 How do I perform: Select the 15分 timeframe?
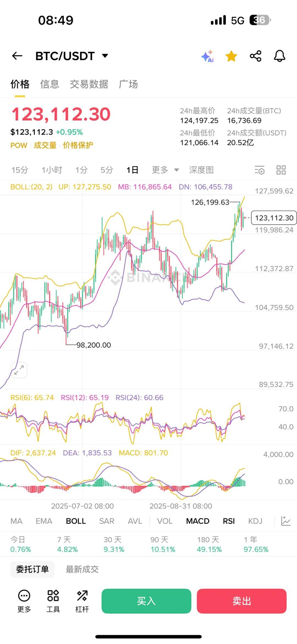click(20, 170)
